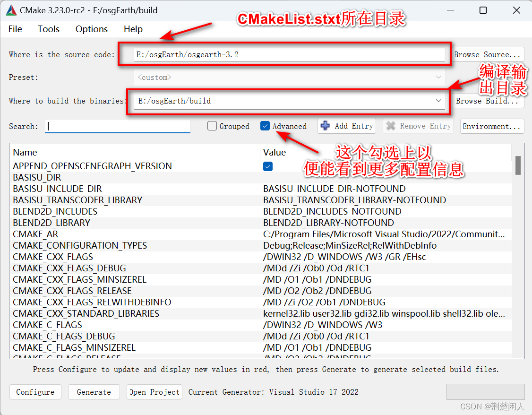Select the CMAKE_C_FLAGS_DEBUG row name
Viewport: 532px width, 415px height.
coord(64,336)
